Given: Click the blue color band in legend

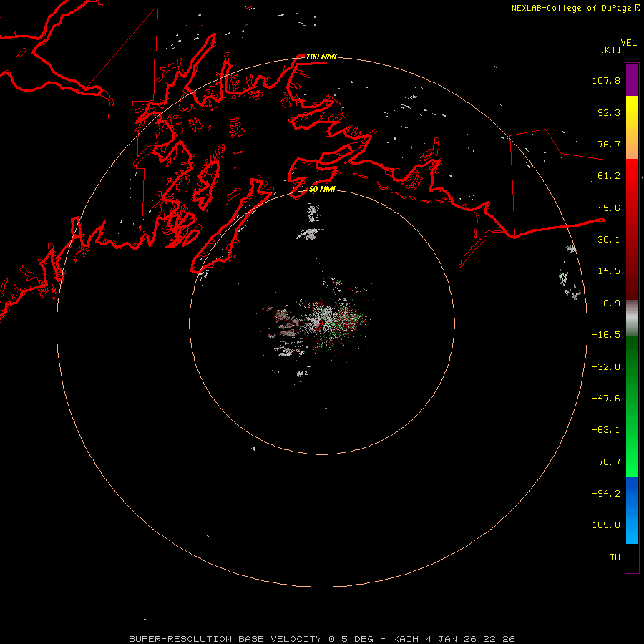Looking at the screenshot, I should 632,510.
